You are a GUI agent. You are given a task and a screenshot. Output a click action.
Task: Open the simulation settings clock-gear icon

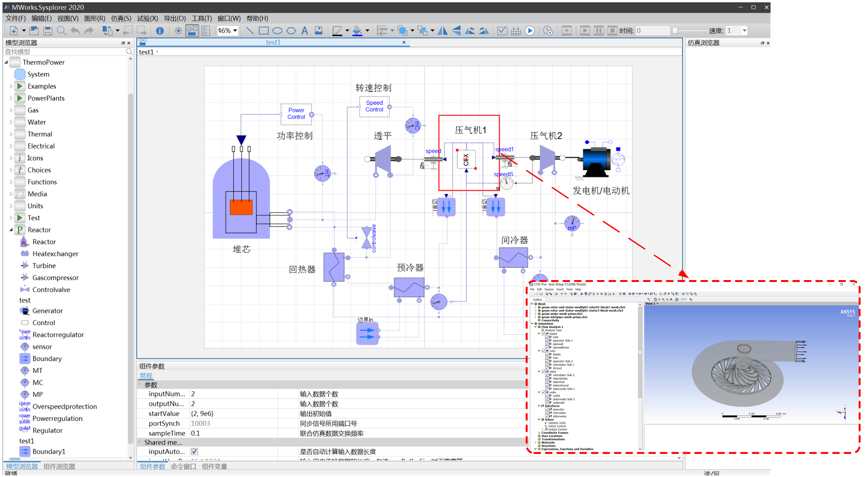(548, 31)
